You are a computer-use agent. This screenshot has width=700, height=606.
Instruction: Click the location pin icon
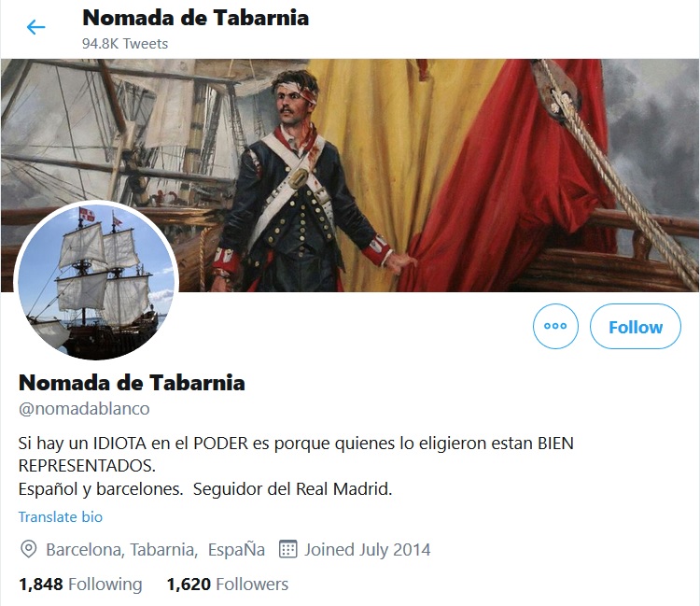[x=29, y=549]
